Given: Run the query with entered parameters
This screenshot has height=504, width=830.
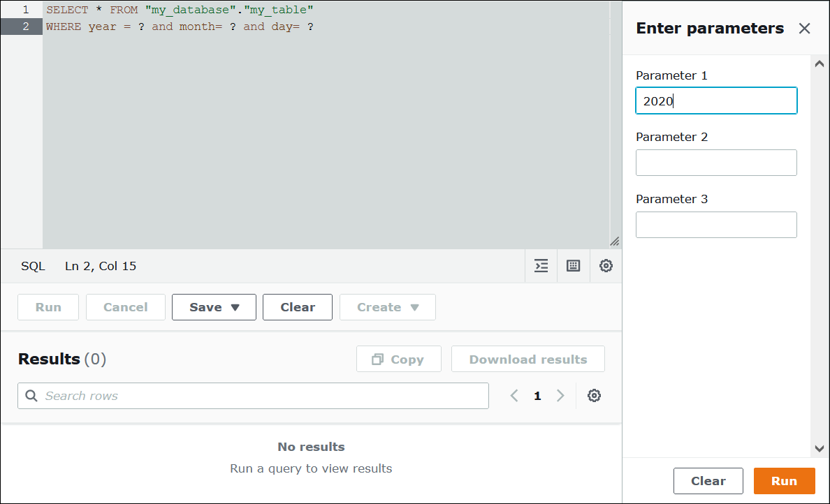Looking at the screenshot, I should pyautogui.click(x=784, y=481).
